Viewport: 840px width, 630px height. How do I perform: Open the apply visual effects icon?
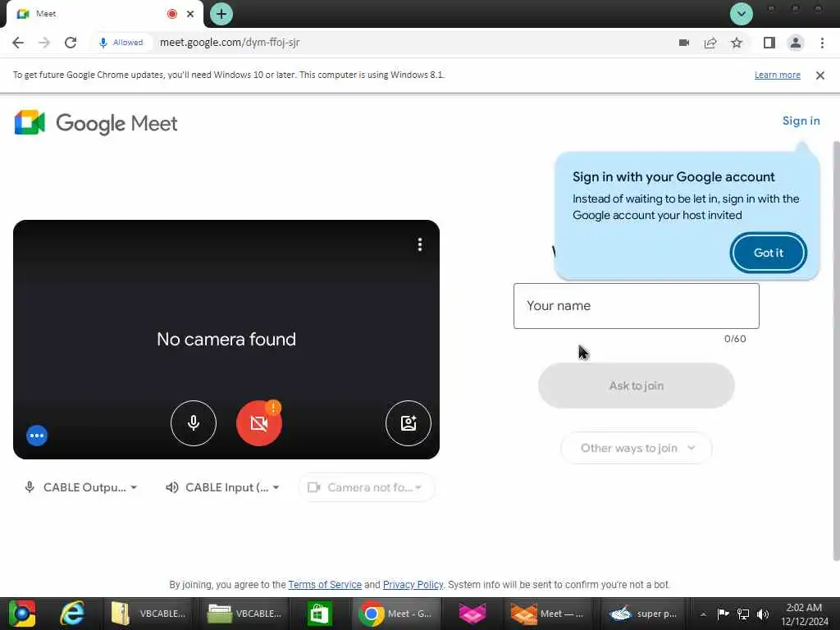coord(409,423)
